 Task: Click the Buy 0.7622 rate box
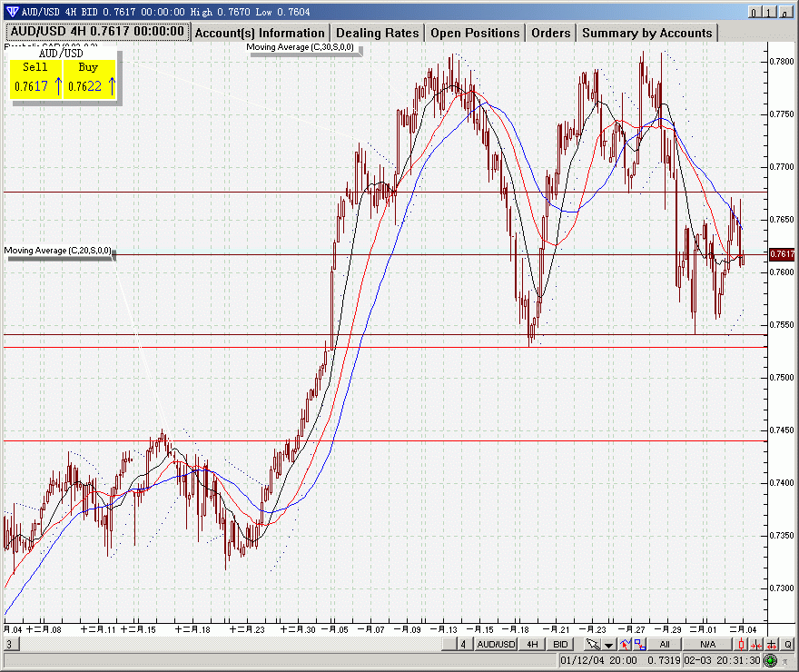point(90,78)
